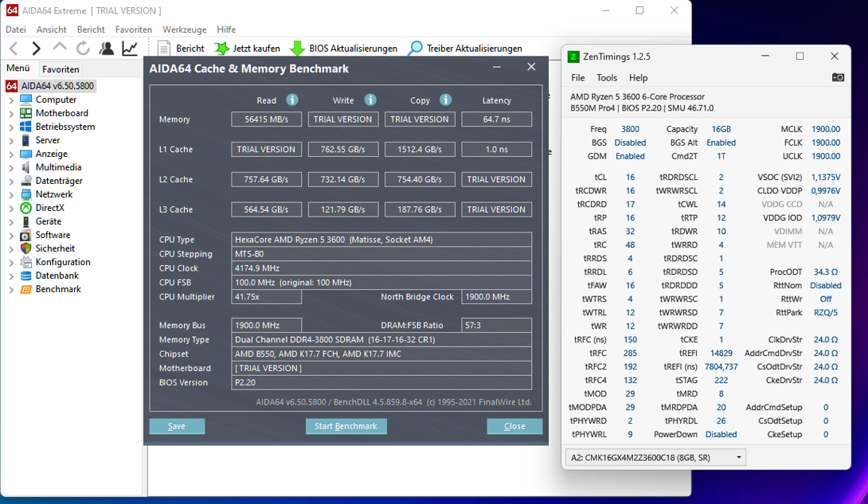The image size is (868, 504).
Task: Click the L3 Cache read value 564.54 GB/s
Action: [x=266, y=209]
